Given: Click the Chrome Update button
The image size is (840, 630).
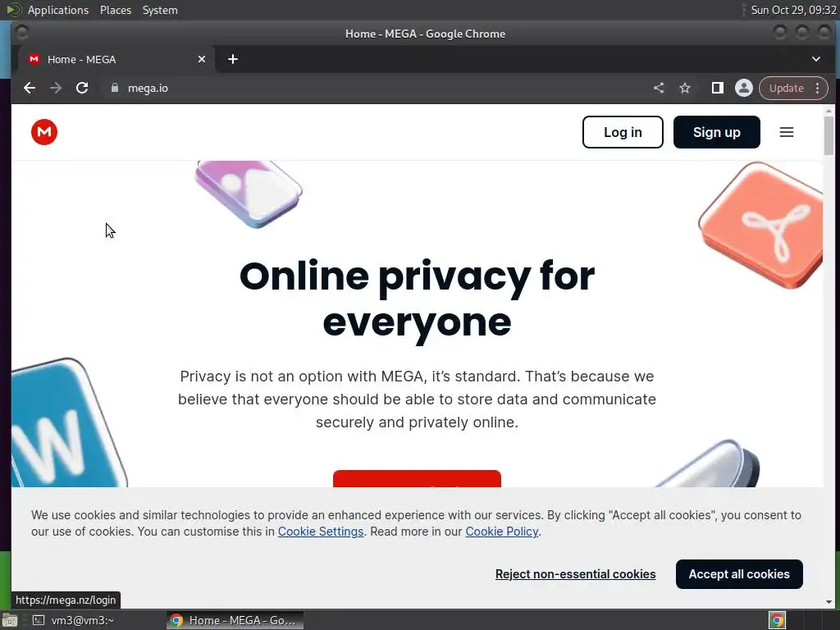Looking at the screenshot, I should pyautogui.click(x=786, y=88).
